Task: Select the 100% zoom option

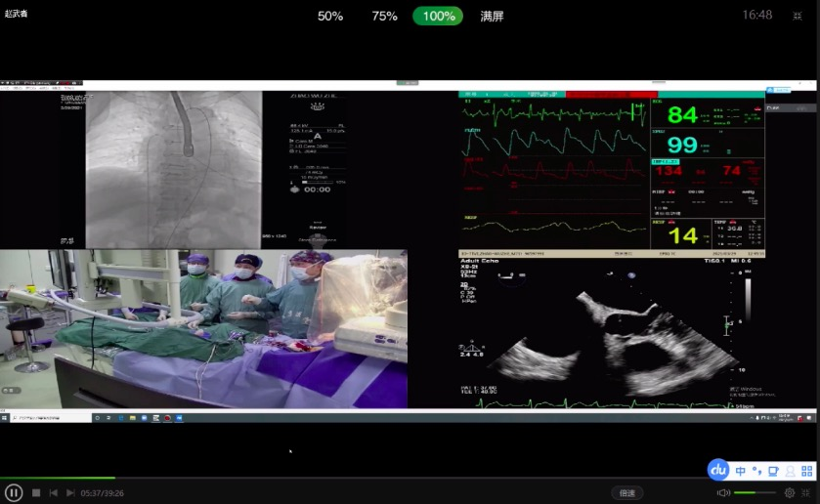Action: tap(438, 16)
